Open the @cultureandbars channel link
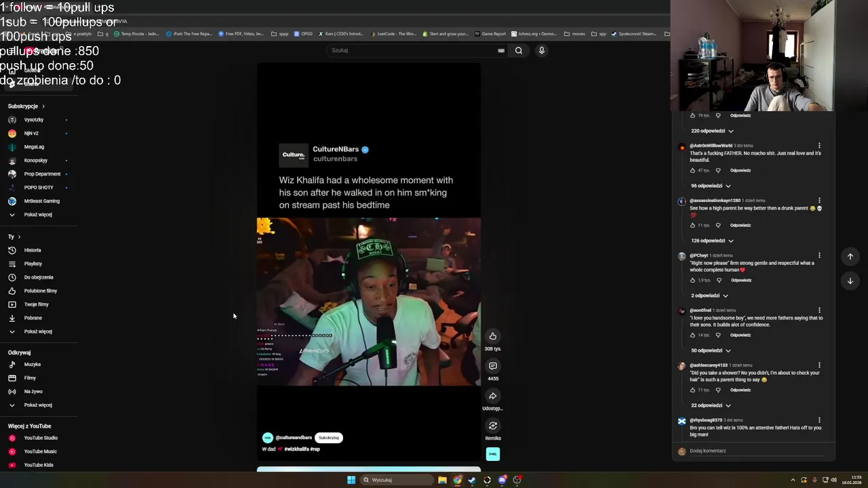 pyautogui.click(x=294, y=438)
